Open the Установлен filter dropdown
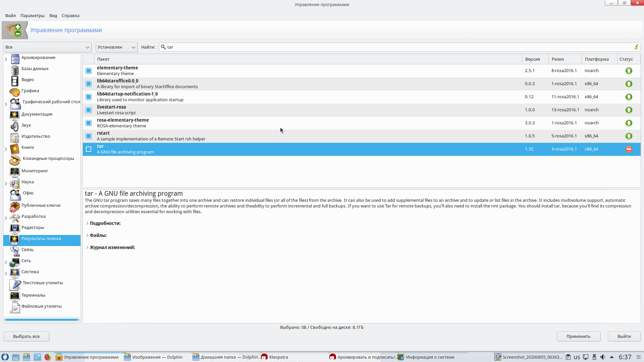The height and width of the screenshot is (362, 644). coord(116,47)
